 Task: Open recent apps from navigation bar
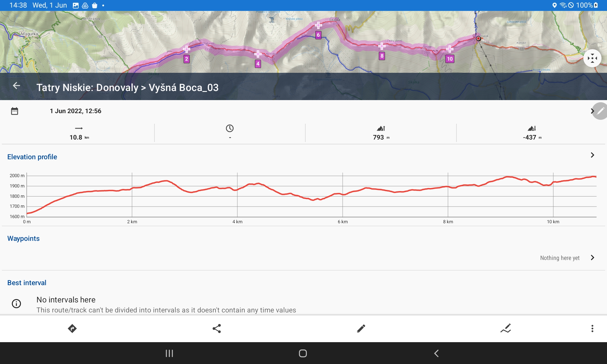[x=169, y=353]
